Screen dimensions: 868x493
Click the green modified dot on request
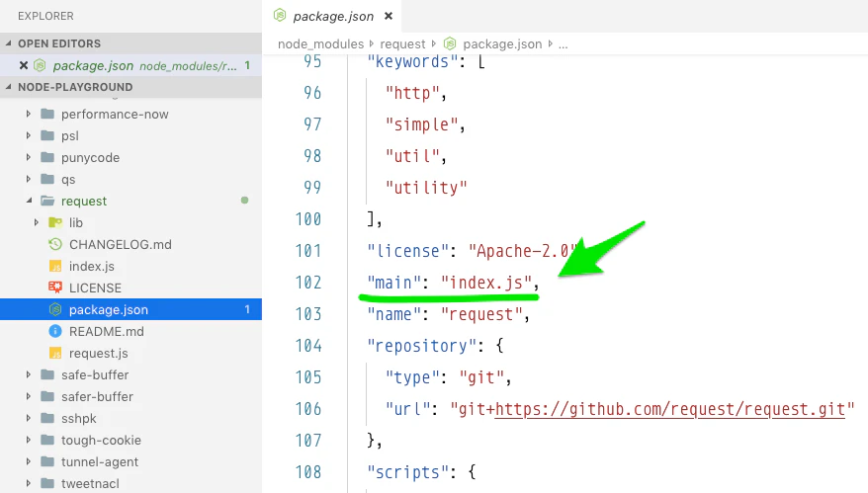click(244, 201)
